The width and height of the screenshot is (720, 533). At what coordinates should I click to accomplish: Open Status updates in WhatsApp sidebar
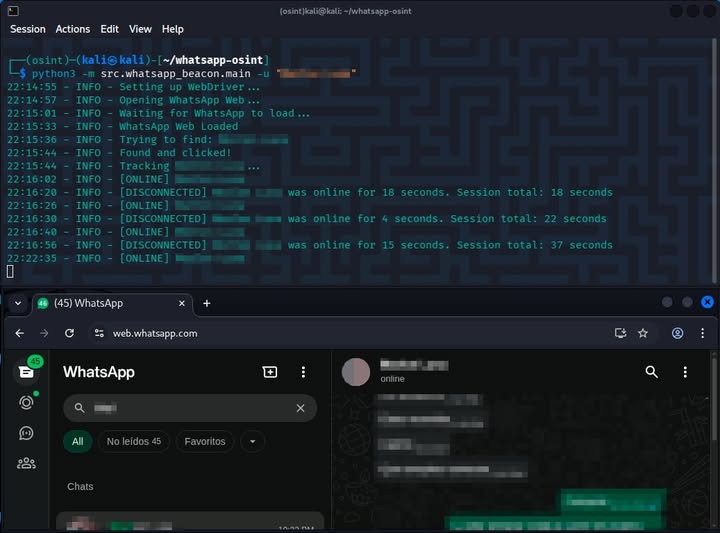pyautogui.click(x=26, y=403)
